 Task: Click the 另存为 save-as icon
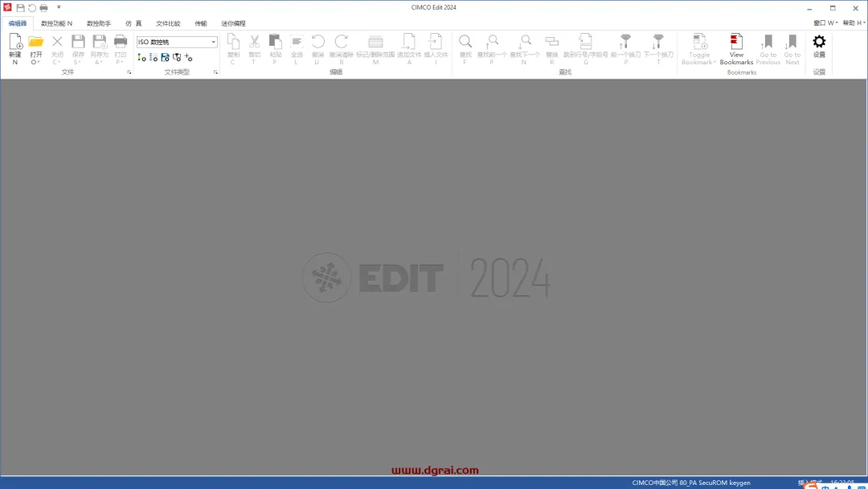pyautogui.click(x=99, y=42)
